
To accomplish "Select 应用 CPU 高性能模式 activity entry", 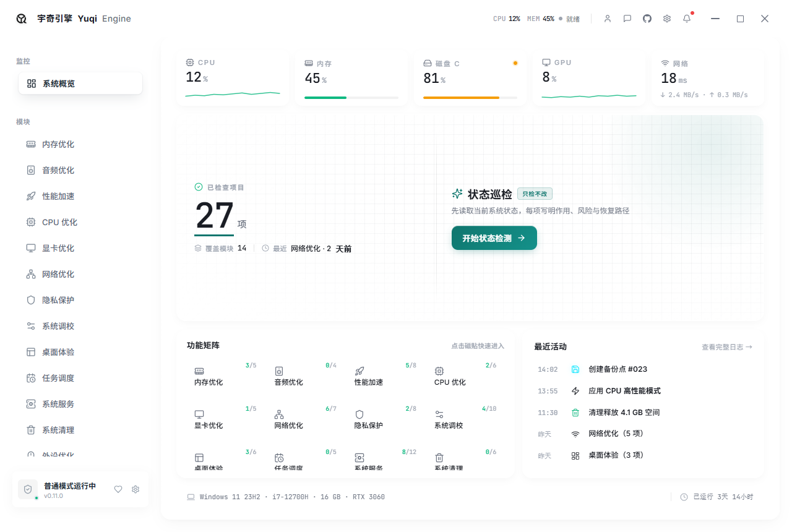I will pos(643,391).
